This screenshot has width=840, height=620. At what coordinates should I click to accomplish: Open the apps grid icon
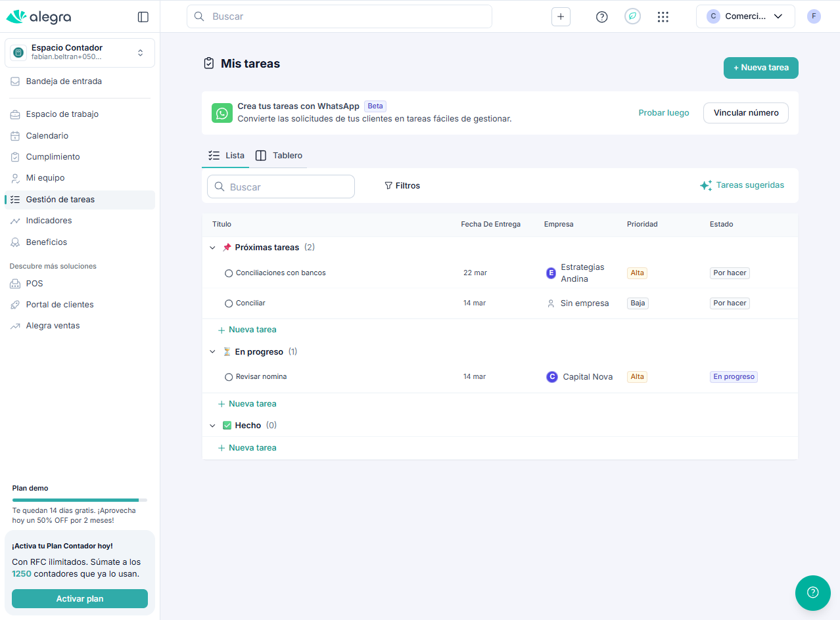pos(663,17)
